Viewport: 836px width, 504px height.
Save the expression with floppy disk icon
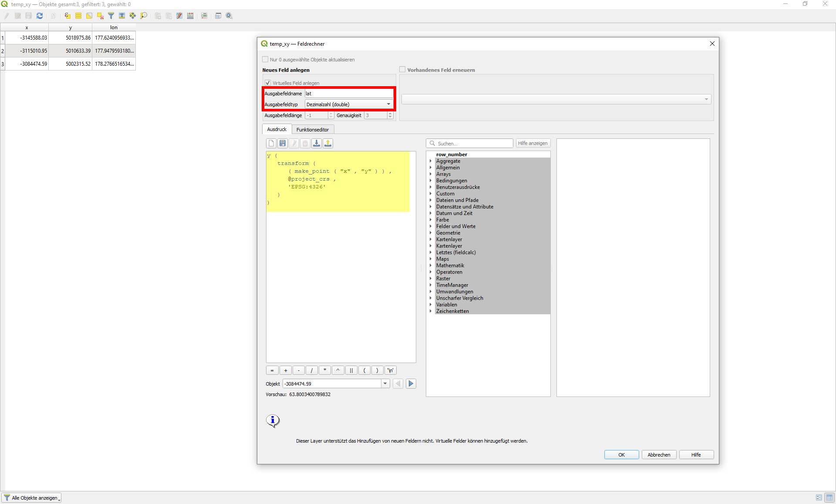coord(283,143)
